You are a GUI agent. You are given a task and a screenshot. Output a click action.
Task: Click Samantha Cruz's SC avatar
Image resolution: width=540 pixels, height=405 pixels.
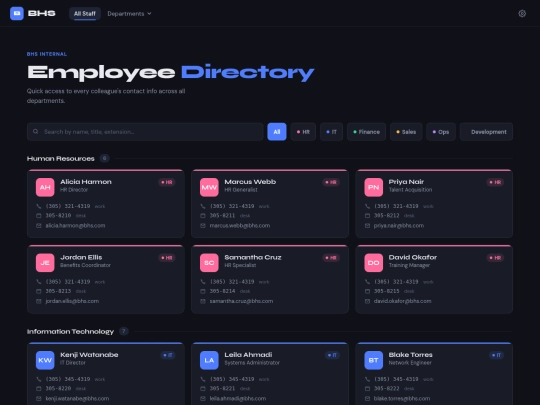coord(209,263)
